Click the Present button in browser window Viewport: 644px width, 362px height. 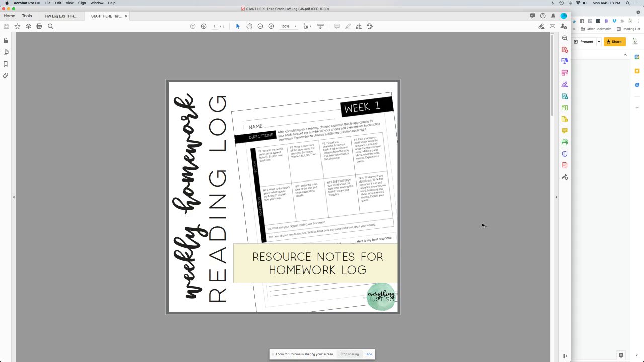(x=584, y=42)
